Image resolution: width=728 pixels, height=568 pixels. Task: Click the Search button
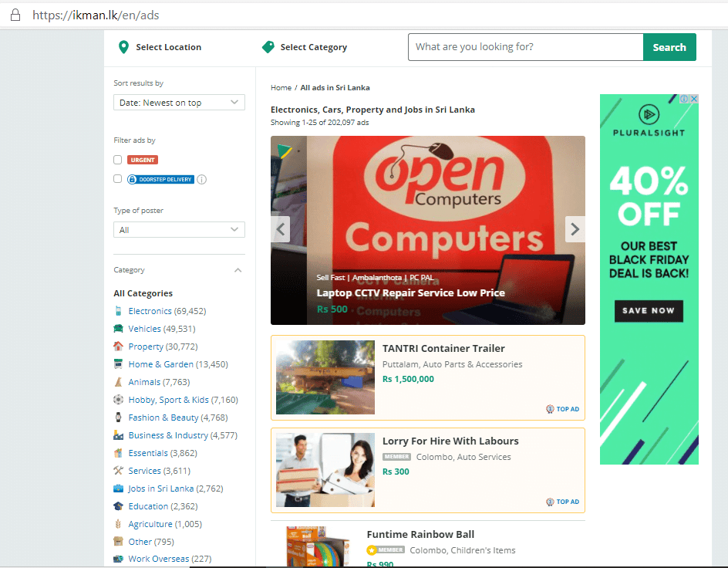pos(669,47)
